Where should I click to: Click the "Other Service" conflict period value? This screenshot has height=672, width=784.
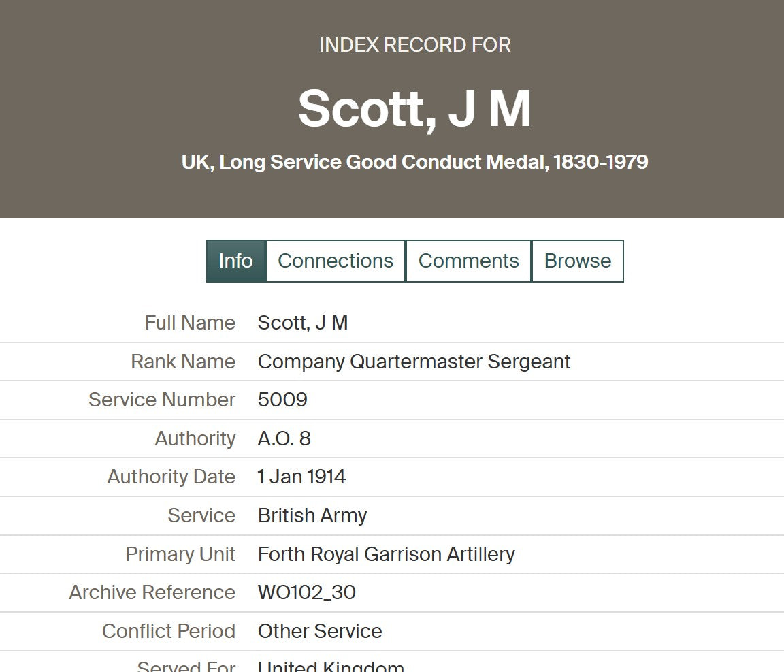click(x=320, y=631)
